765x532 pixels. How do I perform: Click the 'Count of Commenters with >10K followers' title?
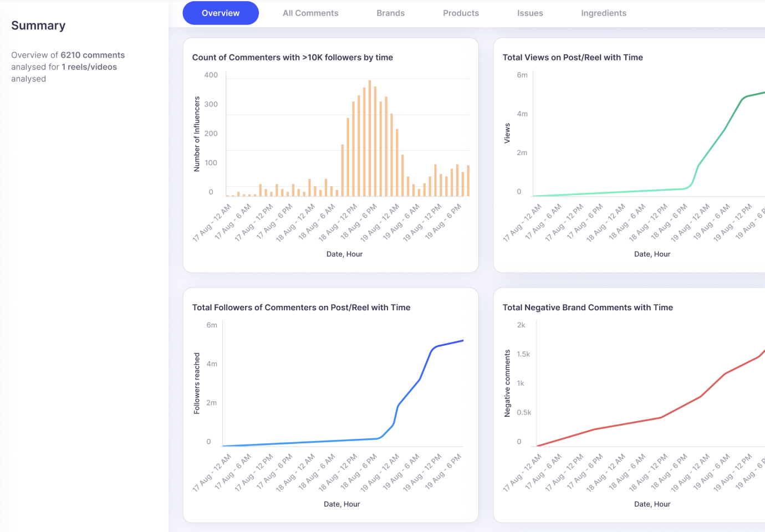[x=293, y=58]
